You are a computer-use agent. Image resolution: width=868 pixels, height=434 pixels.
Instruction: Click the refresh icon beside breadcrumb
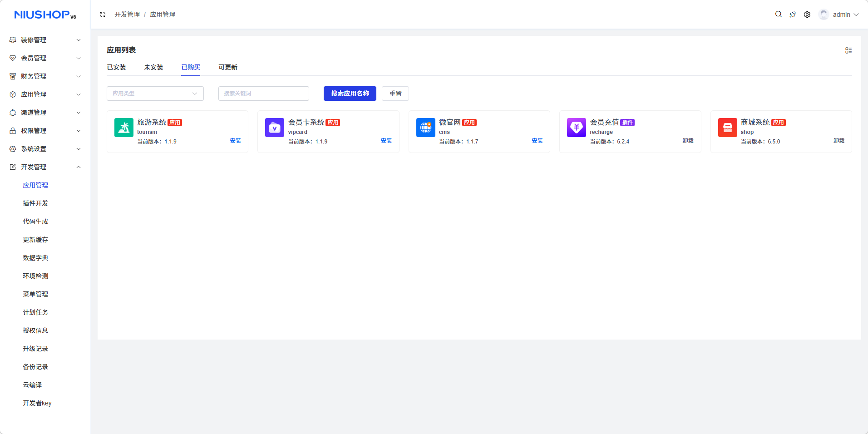[103, 15]
